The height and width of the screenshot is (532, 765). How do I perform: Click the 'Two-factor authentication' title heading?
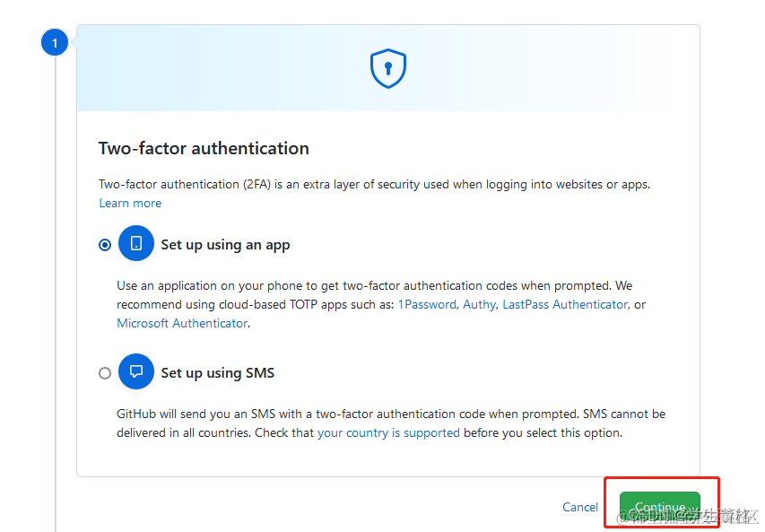coord(204,148)
